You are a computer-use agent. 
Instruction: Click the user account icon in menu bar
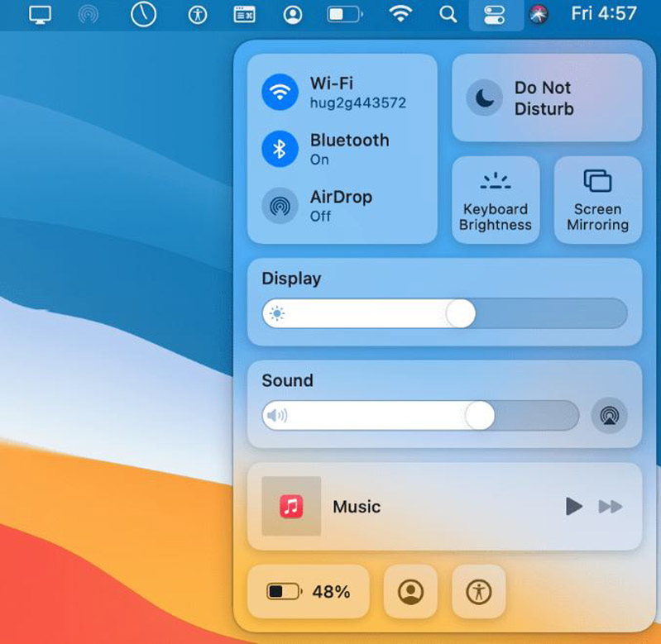(x=293, y=15)
